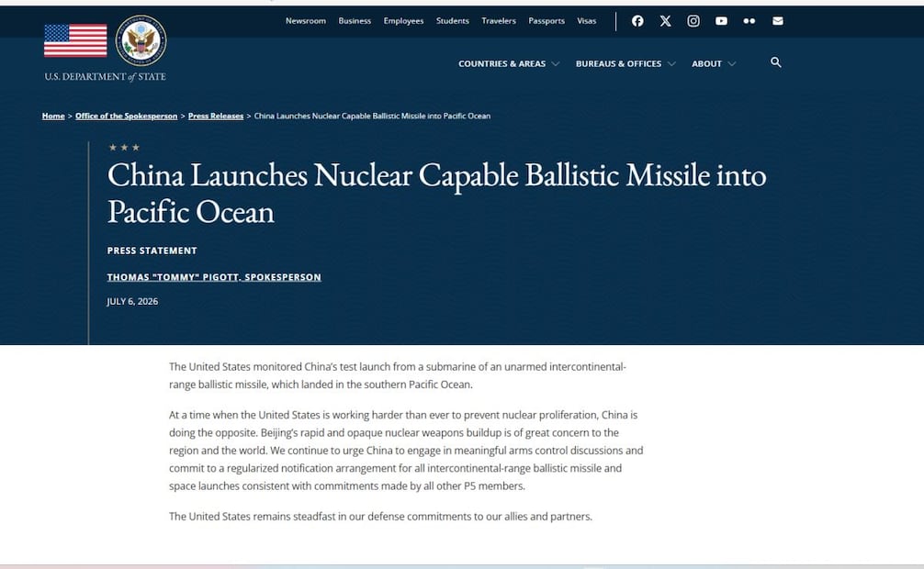Click the Department of State seal logo
Image resolution: width=924 pixels, height=569 pixels.
[x=141, y=40]
